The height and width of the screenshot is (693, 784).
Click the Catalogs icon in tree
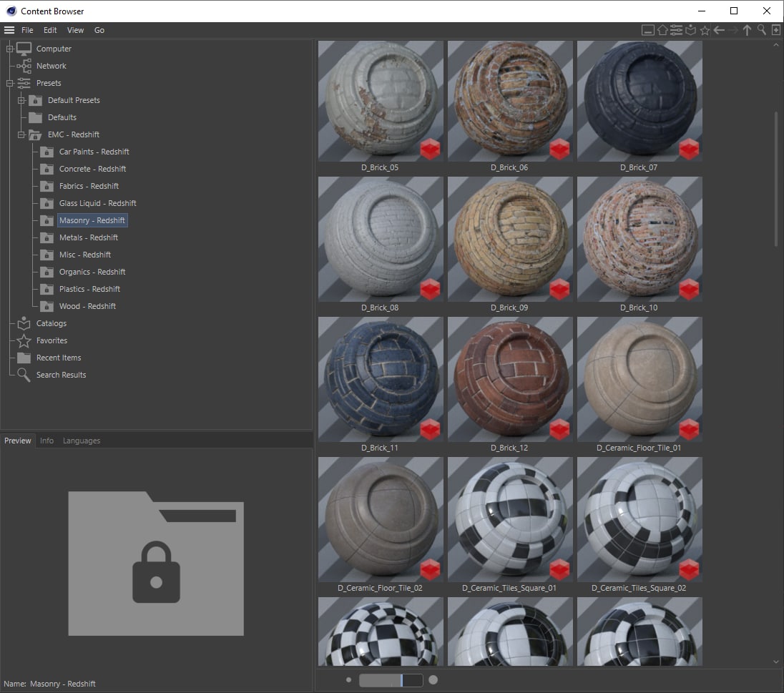(24, 323)
